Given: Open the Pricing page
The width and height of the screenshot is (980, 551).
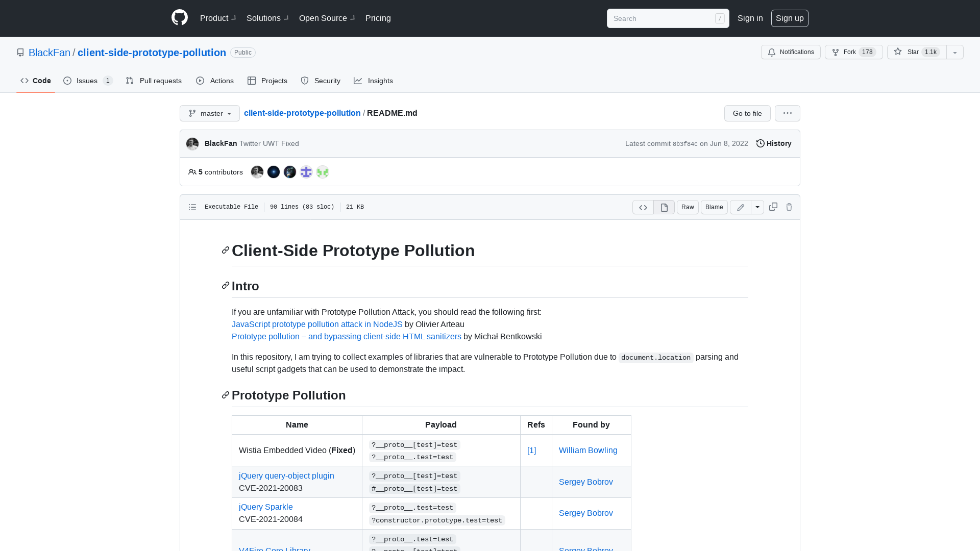Looking at the screenshot, I should point(378,18).
